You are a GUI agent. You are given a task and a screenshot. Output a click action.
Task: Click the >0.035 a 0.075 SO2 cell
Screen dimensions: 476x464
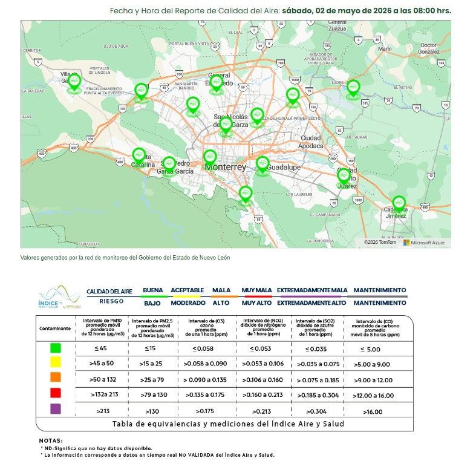tap(318, 364)
